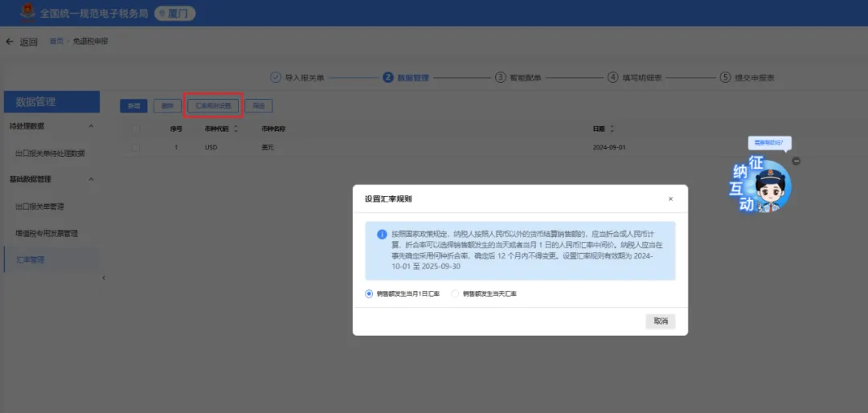Click the tax bureau emblem logo
868x413 pixels.
pyautogui.click(x=27, y=12)
